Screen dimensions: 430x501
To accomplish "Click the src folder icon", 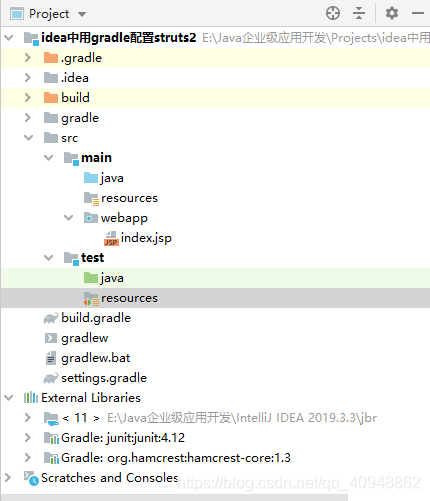I will [x=51, y=138].
